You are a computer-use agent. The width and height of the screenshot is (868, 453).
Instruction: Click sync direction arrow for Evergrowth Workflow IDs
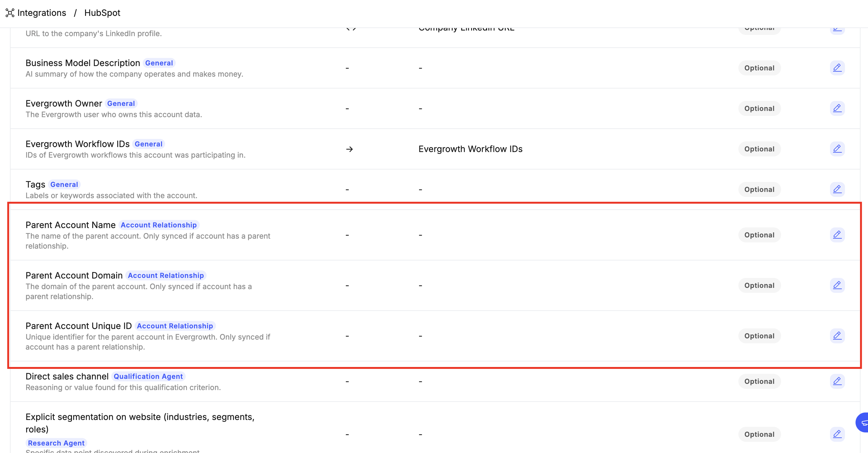click(x=350, y=149)
